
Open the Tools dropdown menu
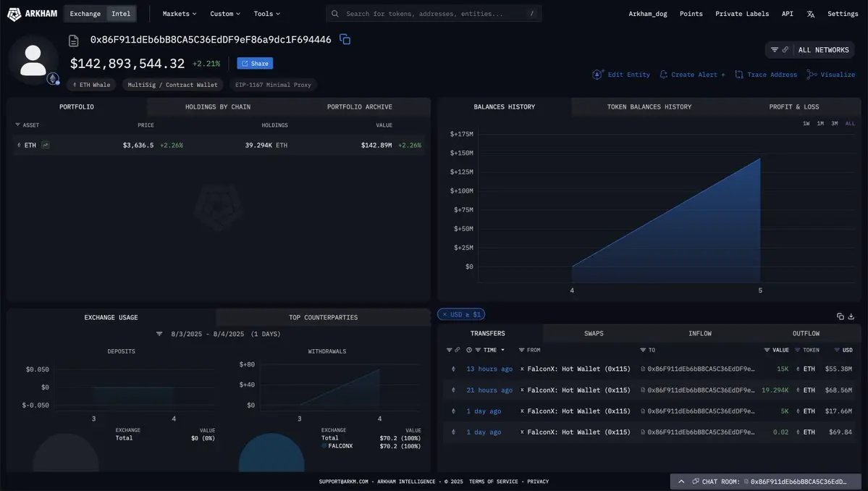point(267,14)
